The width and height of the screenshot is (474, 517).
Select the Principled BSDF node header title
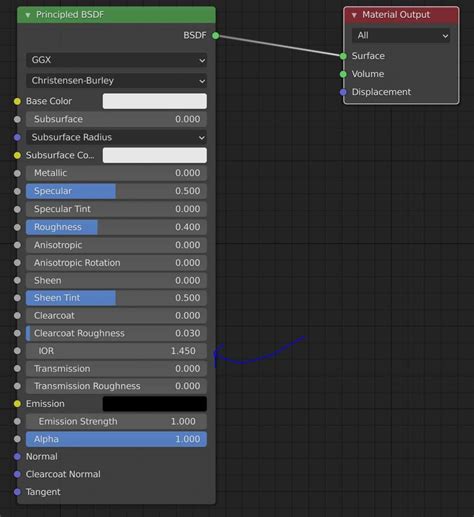(70, 15)
